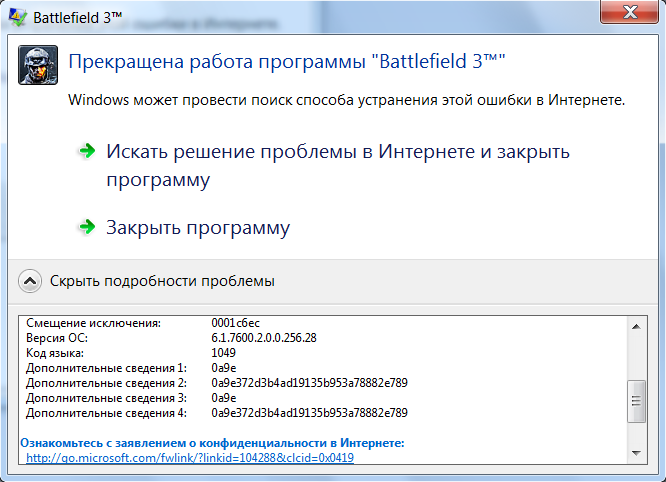Click green arrow next to 'Искать решение проблемы'

87,150
